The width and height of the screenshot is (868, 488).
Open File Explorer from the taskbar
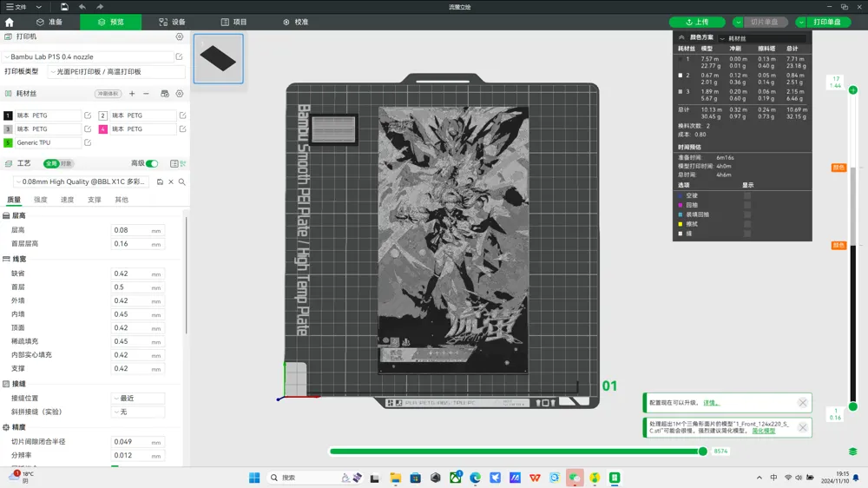tap(395, 478)
